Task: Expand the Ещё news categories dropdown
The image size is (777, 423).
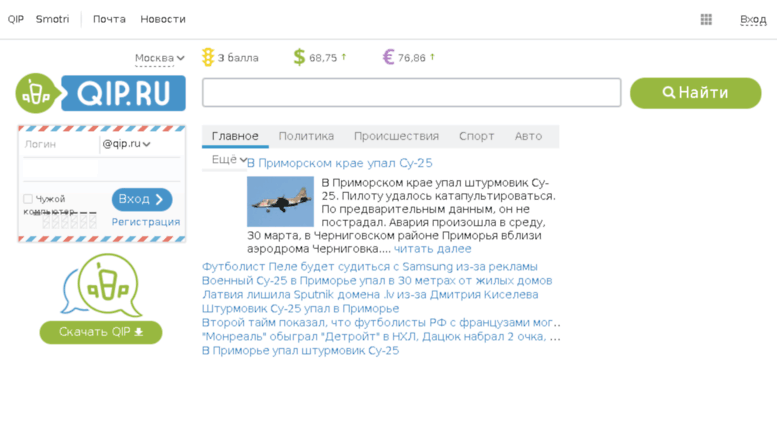Action: coord(228,159)
